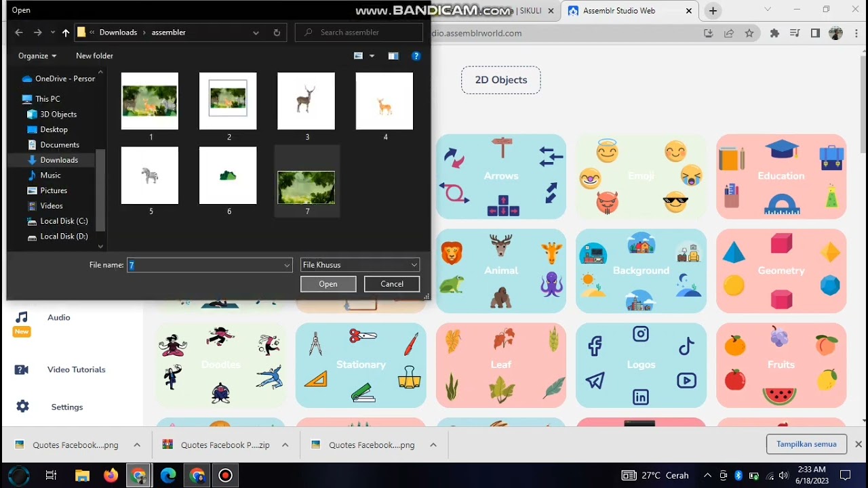
Task: Open the Background category card
Action: (x=641, y=270)
